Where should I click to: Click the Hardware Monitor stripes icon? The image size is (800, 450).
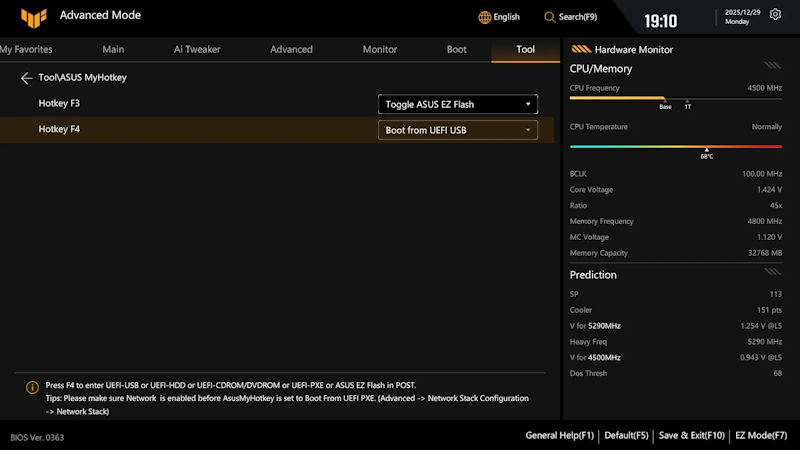(581, 49)
